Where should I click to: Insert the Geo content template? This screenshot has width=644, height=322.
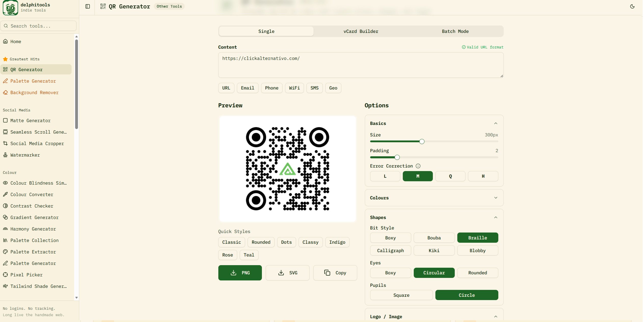click(333, 88)
